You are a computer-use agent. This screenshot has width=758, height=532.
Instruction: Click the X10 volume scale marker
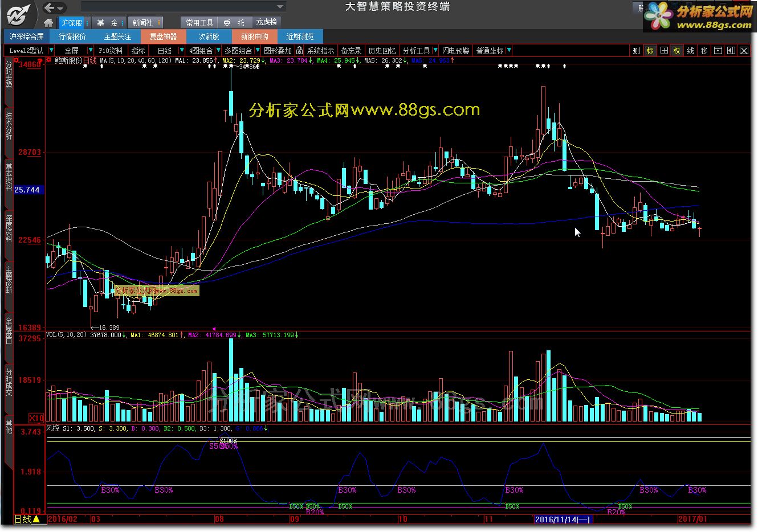[x=36, y=418]
